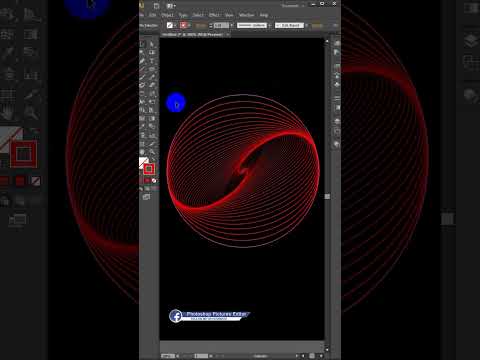Select the Paintbrush tool
480x360 pixels.
click(x=142, y=77)
